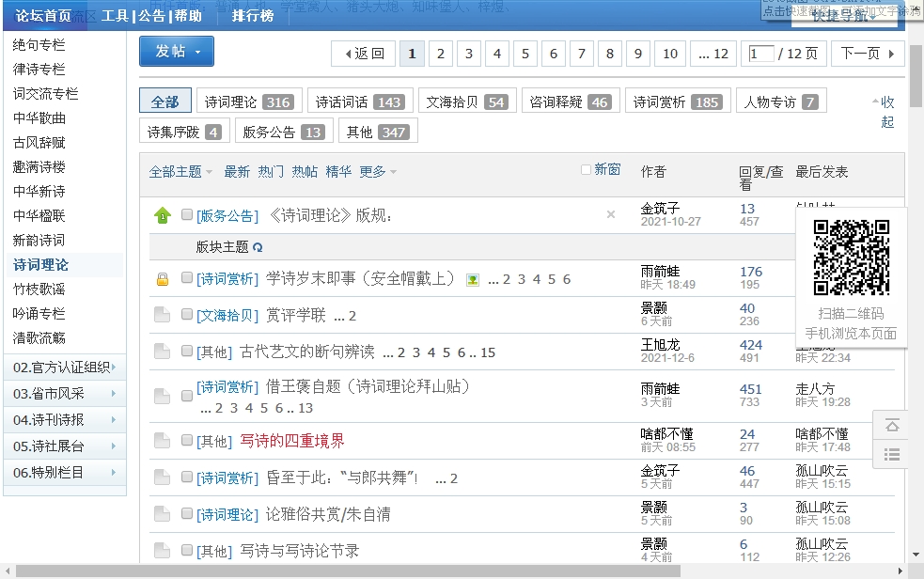
Task: Check the box for 赏评学联 thread
Action: pos(187,315)
